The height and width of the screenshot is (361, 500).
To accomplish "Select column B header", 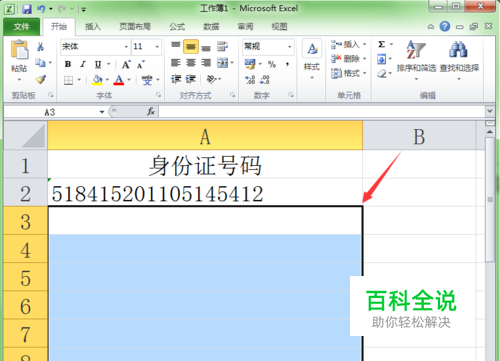I will 419,136.
